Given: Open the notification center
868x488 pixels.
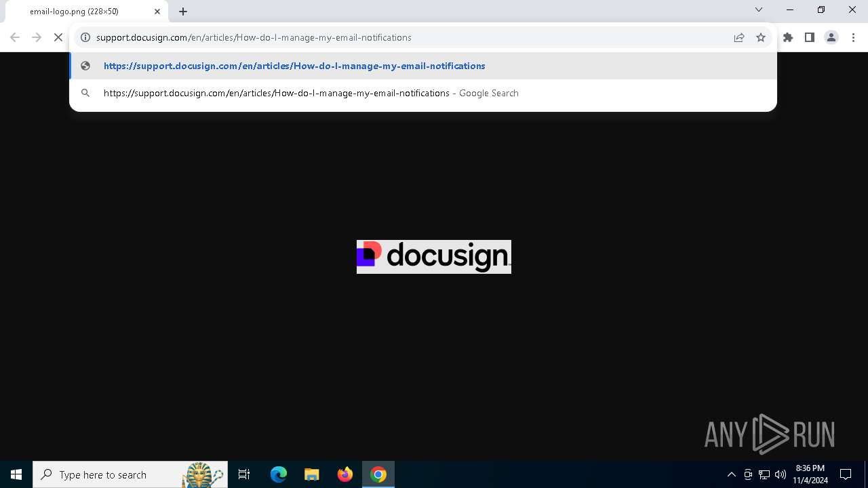Looking at the screenshot, I should coord(846,474).
